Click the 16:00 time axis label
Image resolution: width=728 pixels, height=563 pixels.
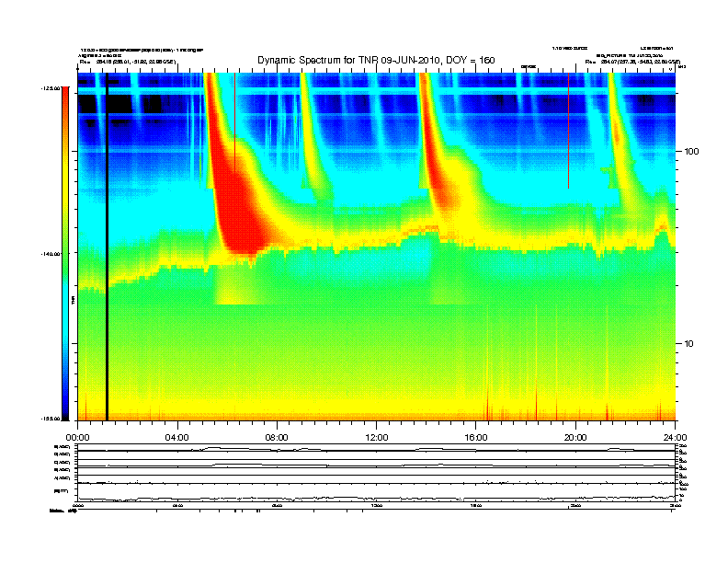[x=476, y=438]
